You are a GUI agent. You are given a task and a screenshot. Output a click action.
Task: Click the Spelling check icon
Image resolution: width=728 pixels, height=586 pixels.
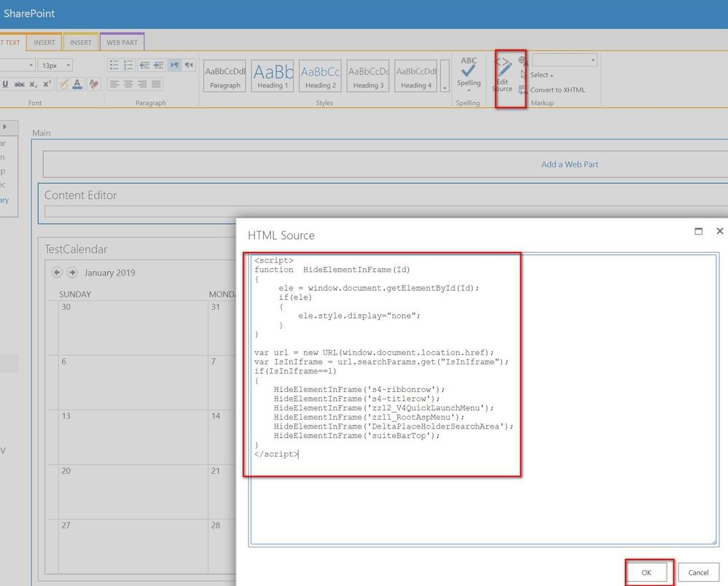click(x=469, y=67)
